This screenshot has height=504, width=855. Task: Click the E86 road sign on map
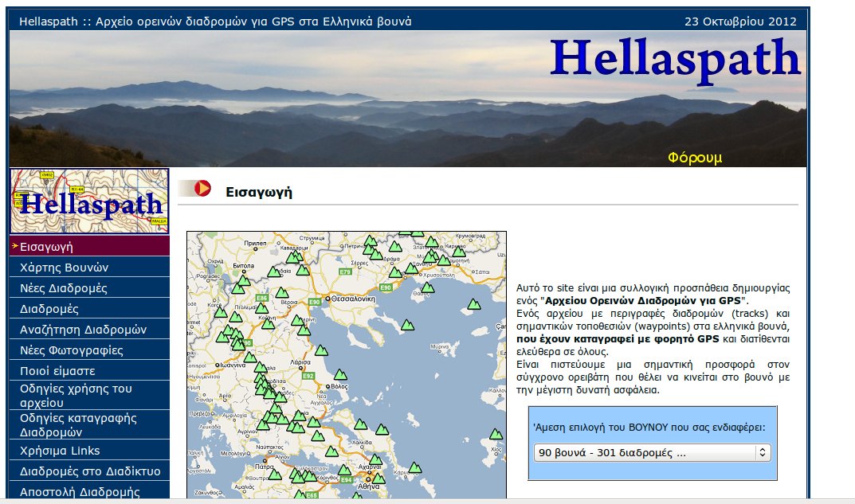(x=262, y=298)
